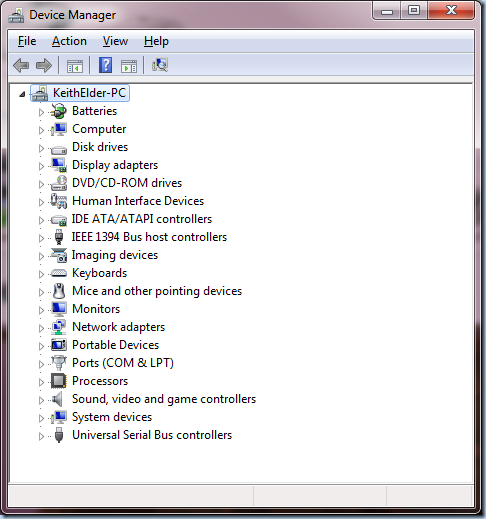
Task: Collapse the KeithElder-PC root node
Action: pos(22,94)
